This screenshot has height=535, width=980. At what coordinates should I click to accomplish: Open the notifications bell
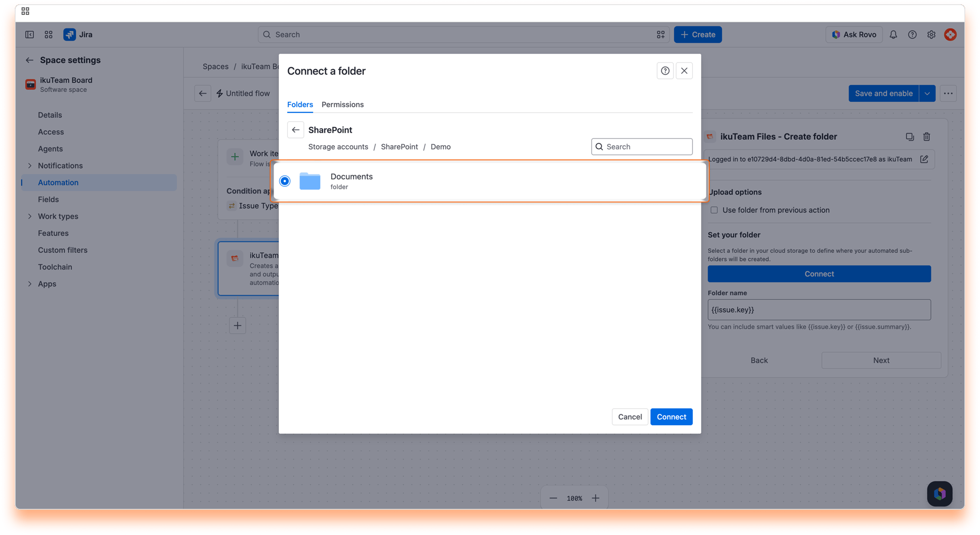pos(893,34)
